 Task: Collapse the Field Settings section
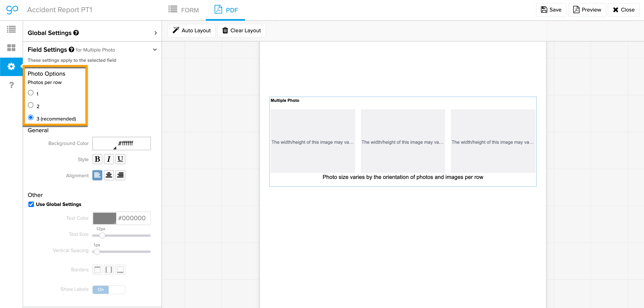[155, 49]
